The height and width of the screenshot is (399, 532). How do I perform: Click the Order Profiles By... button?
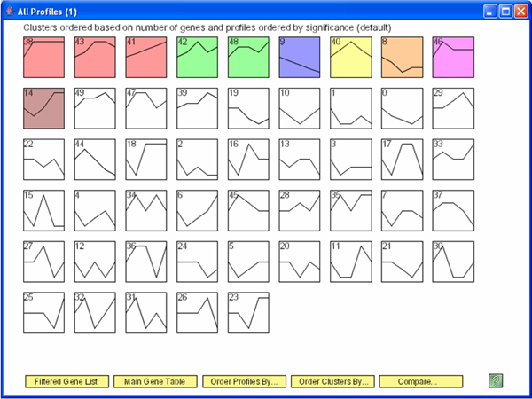pyautogui.click(x=244, y=381)
